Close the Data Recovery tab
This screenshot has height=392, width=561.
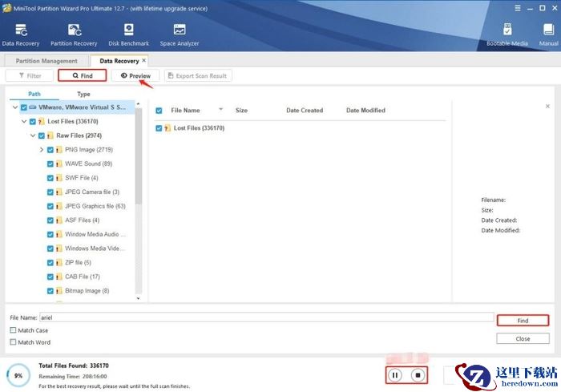(143, 60)
